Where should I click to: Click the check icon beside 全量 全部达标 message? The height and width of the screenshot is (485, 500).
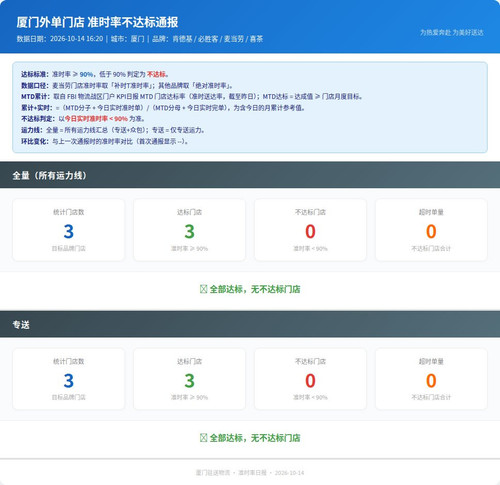click(x=204, y=289)
